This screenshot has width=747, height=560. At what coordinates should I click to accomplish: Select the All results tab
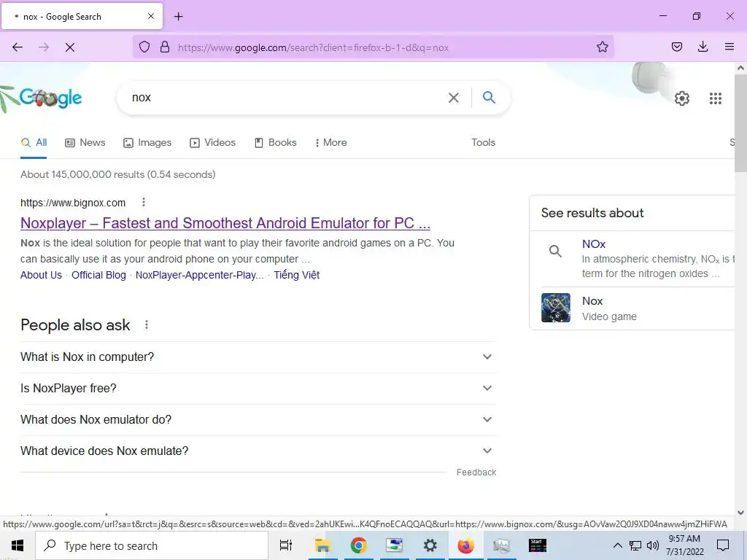tap(34, 142)
